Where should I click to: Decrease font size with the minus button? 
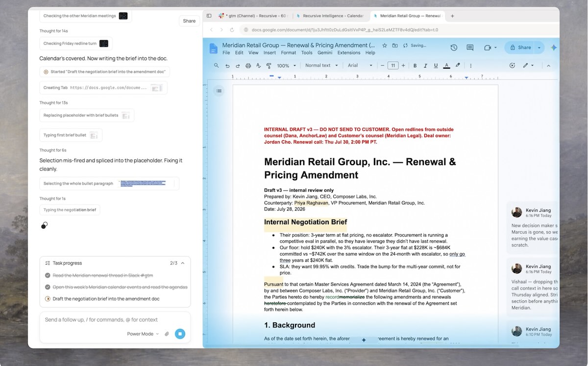pyautogui.click(x=383, y=65)
